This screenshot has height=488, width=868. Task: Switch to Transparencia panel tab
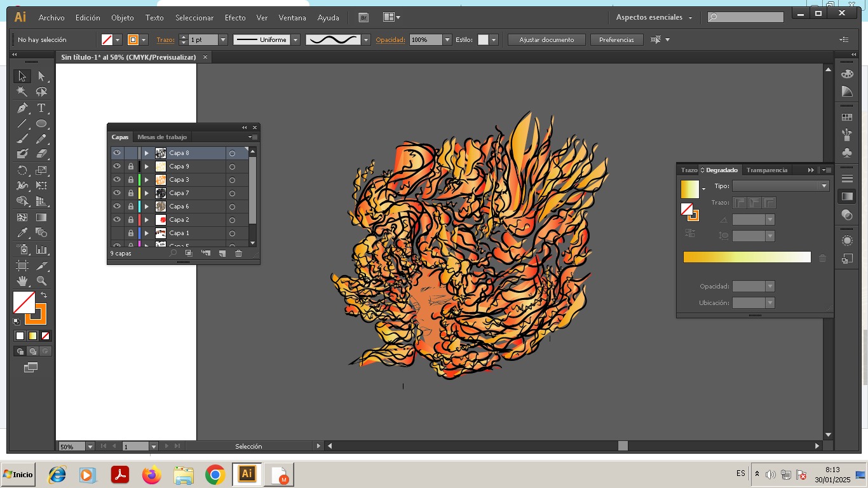click(767, 170)
